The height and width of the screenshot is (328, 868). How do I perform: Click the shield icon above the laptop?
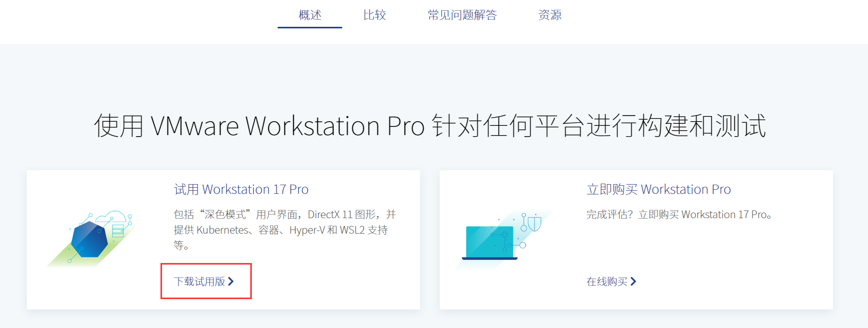pyautogui.click(x=535, y=223)
